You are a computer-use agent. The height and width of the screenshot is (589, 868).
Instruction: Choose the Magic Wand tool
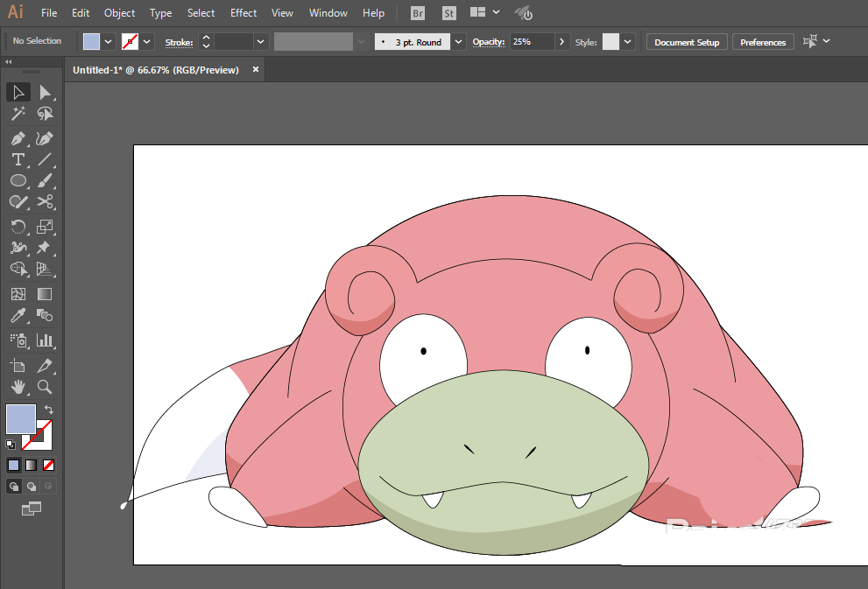(18, 114)
